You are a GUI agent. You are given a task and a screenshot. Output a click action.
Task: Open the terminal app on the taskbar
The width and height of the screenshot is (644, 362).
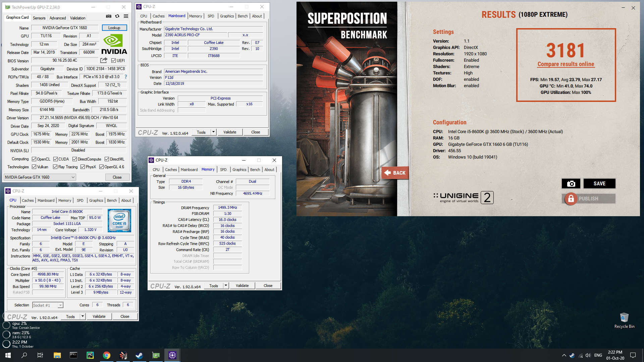point(73,355)
